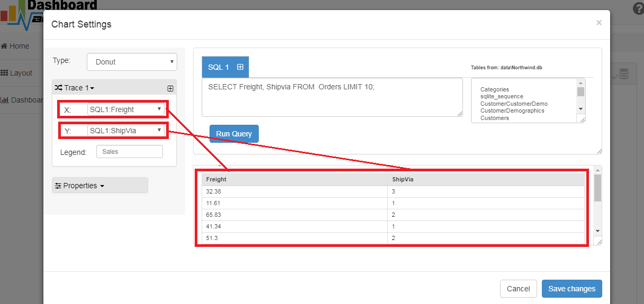644x304 pixels.
Task: Select sqlite_sequence in the tables list
Action: coord(502,97)
